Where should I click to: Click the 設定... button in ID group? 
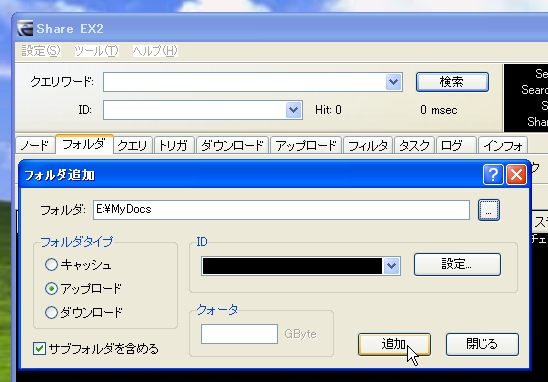coord(457,265)
